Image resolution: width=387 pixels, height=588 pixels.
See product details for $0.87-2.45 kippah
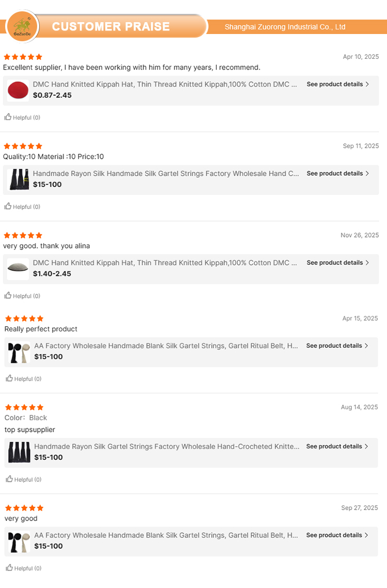337,84
